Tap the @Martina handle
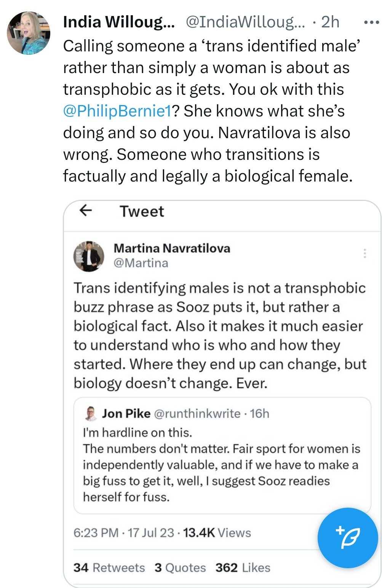This screenshot has height=588, width=382. coord(141,263)
